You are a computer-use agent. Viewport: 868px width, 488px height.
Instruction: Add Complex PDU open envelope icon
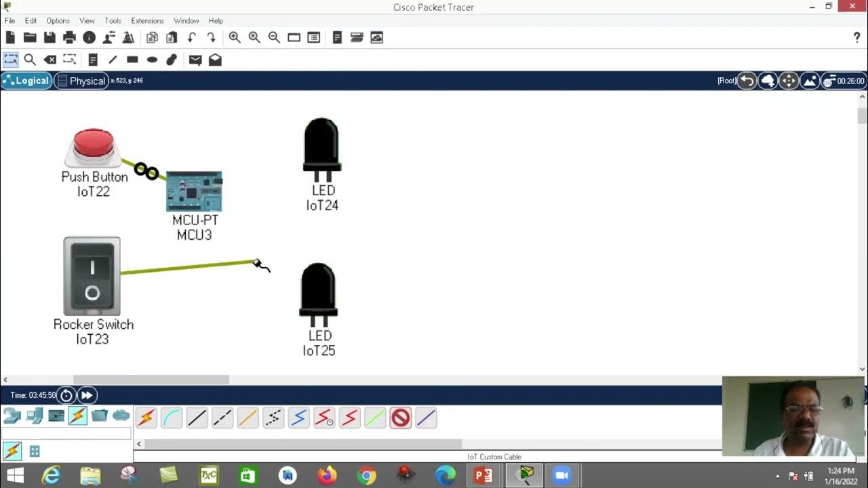(x=215, y=60)
